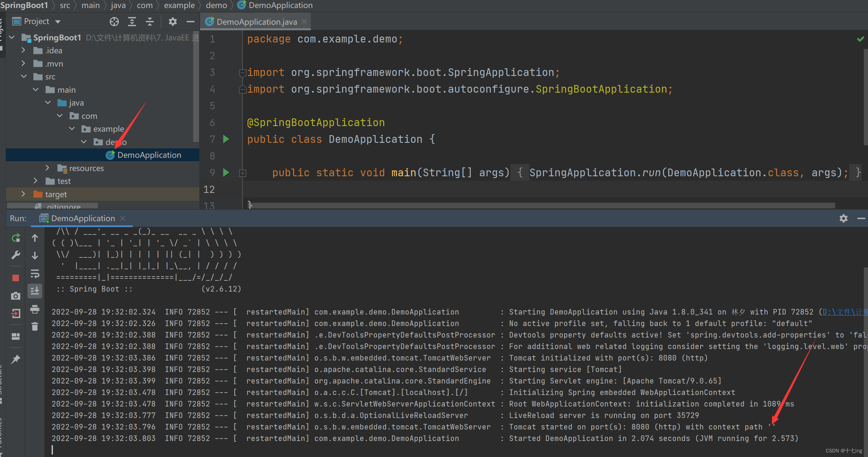This screenshot has width=868, height=457.
Task: Toggle scroll to end of console
Action: [35, 291]
